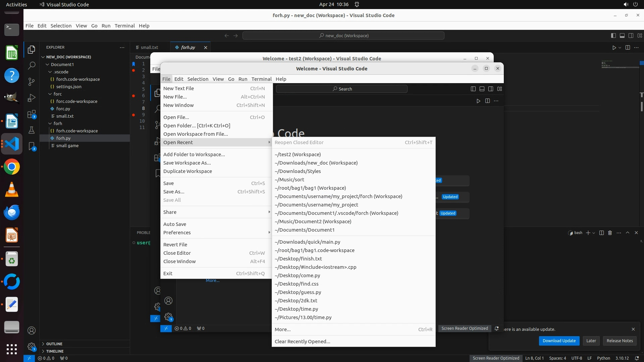Open Extensions view in activity bar
The height and width of the screenshot is (362, 644).
click(32, 114)
